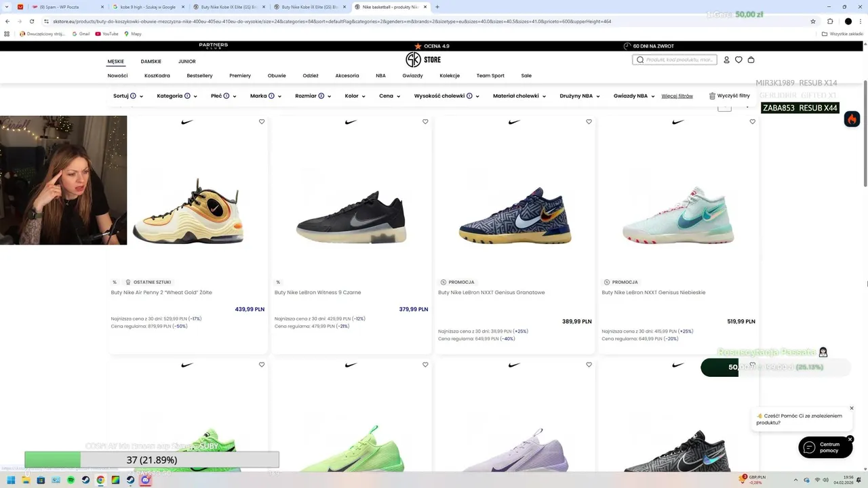Open Buty Nike Air Penny 2 Wheat Gold link

(161, 293)
